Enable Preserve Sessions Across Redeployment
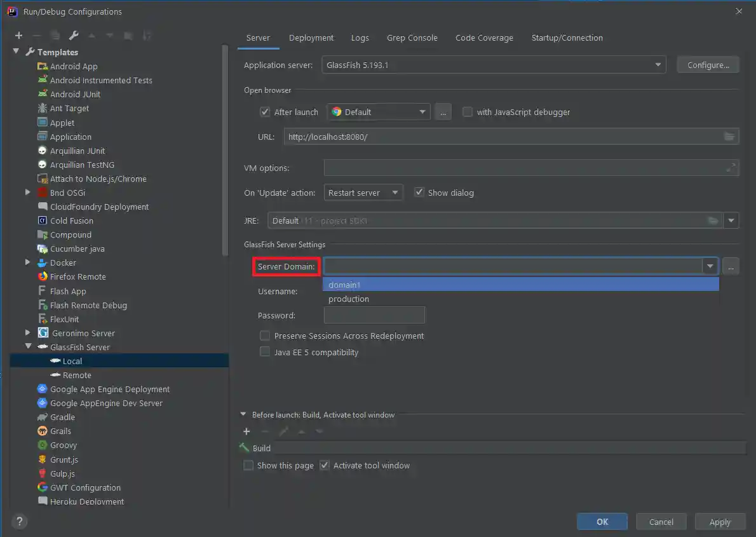756x537 pixels. click(x=265, y=336)
